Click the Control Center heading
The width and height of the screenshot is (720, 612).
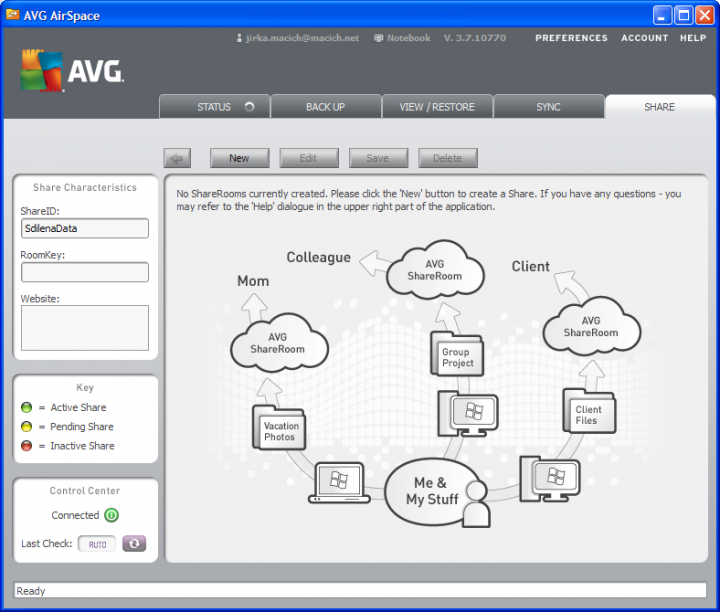(85, 491)
